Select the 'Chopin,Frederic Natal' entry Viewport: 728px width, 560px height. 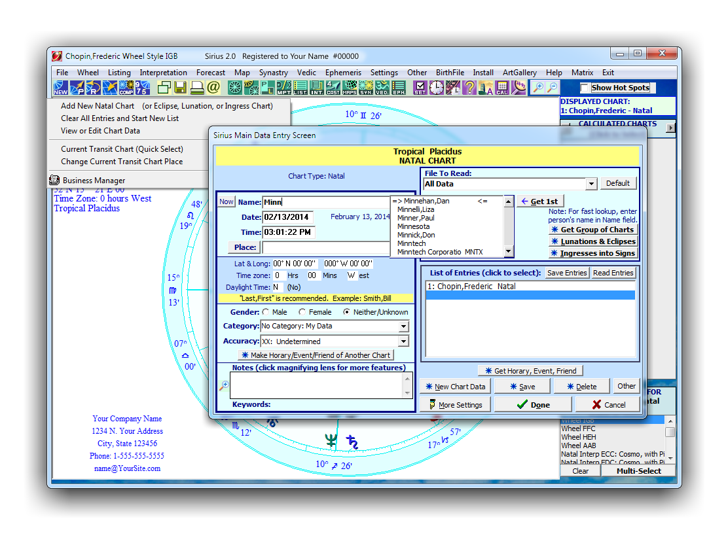[530, 287]
